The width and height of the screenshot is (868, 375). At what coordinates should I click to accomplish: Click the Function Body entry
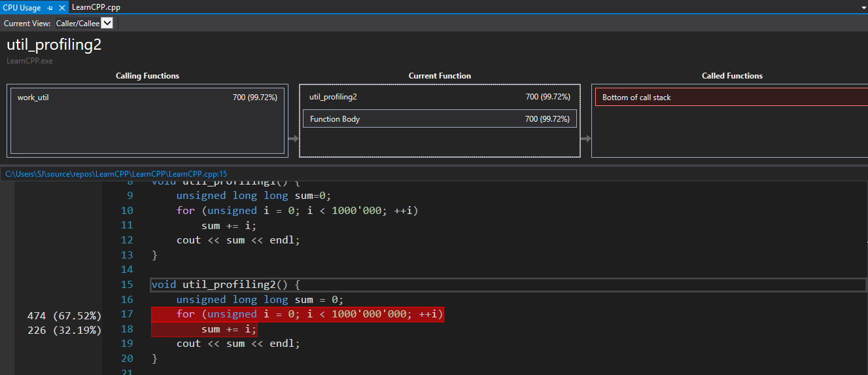tap(440, 118)
